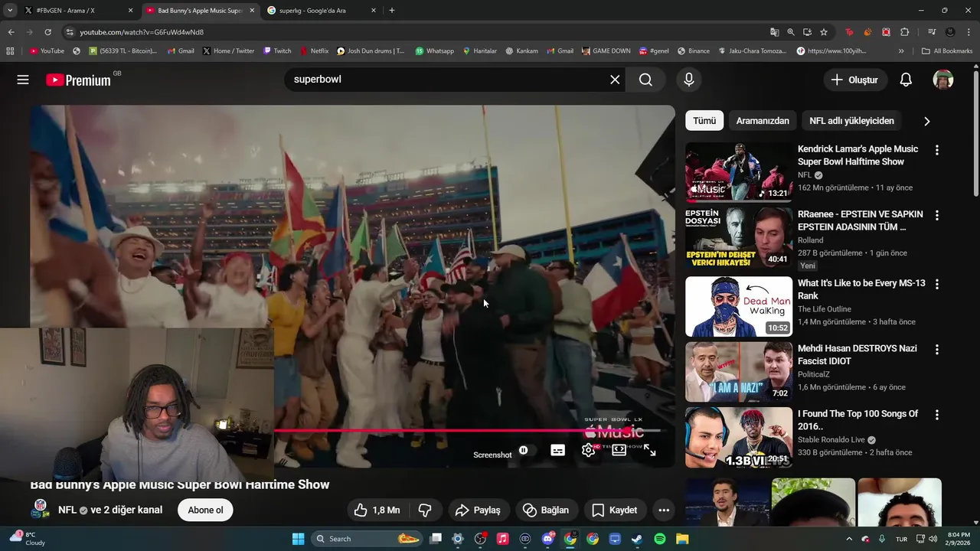Viewport: 980px width, 551px height.
Task: Open the account avatar menu
Action: coord(943,80)
